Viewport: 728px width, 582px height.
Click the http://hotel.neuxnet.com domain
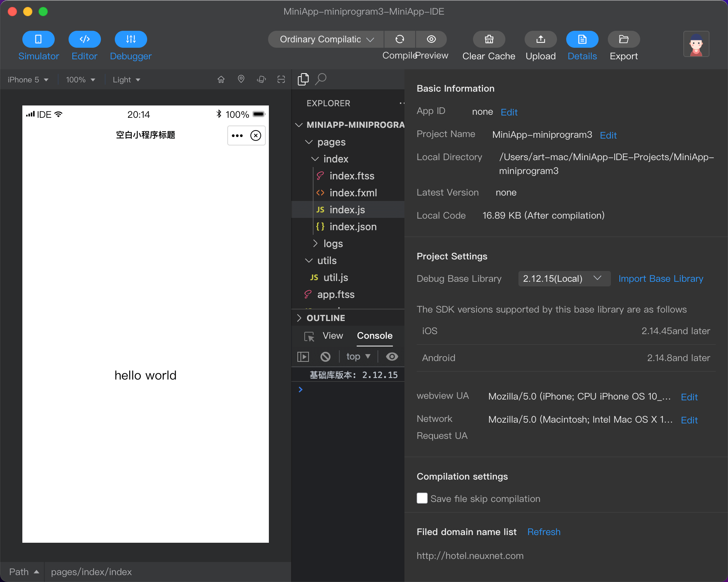(470, 556)
